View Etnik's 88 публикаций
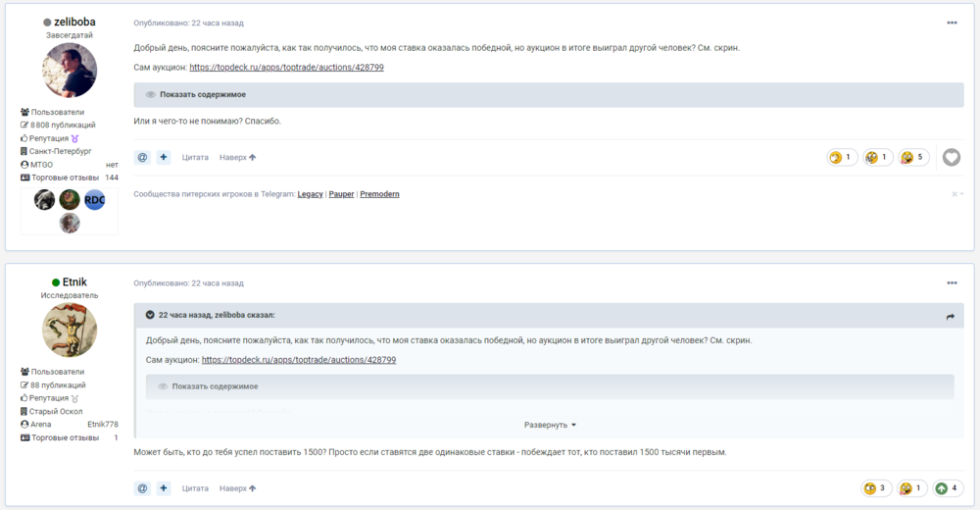This screenshot has height=510, width=980. (x=53, y=385)
